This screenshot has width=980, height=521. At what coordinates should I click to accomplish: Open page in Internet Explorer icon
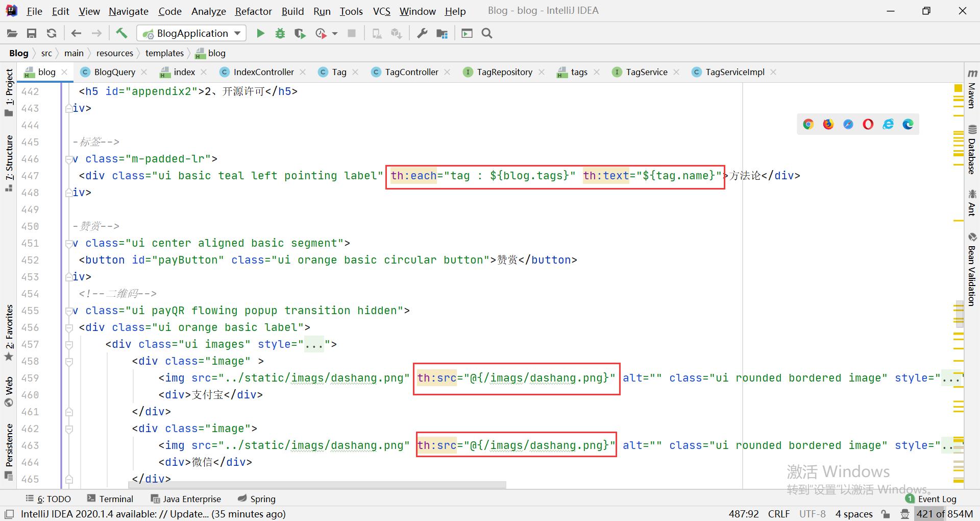click(x=888, y=124)
